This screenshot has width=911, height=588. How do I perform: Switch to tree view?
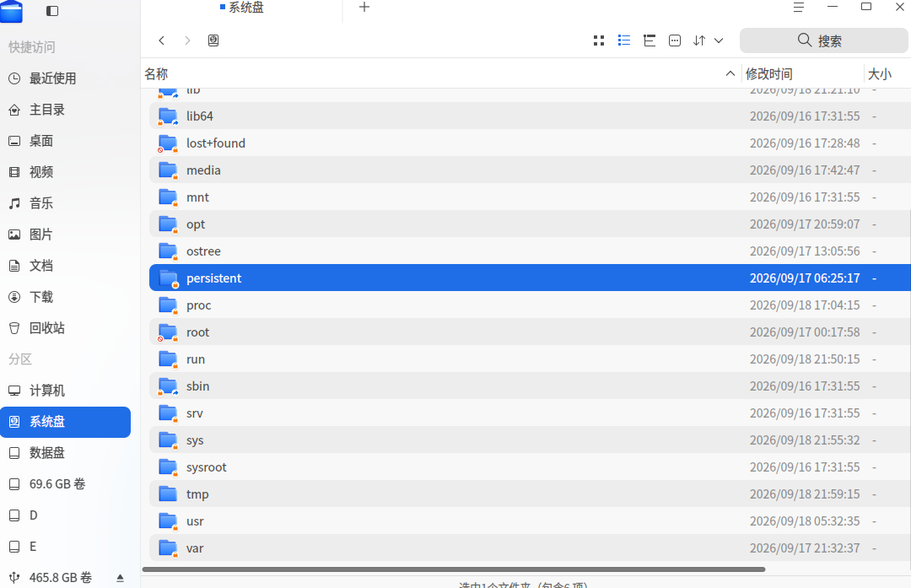[x=650, y=40]
